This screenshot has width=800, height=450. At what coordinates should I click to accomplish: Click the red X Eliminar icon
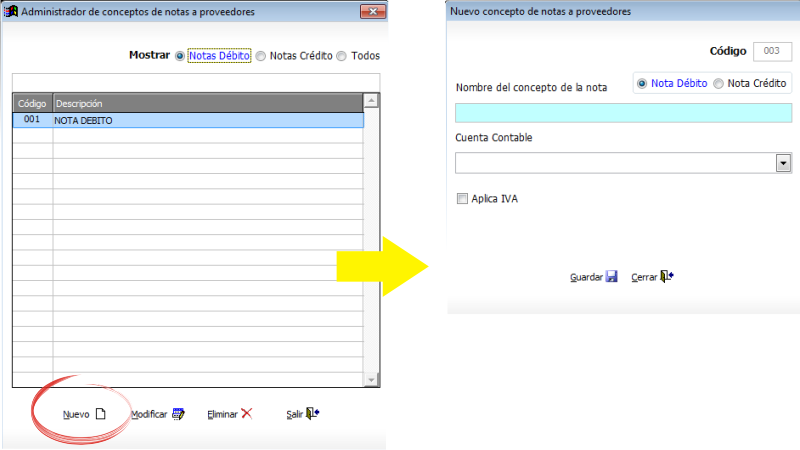(246, 413)
